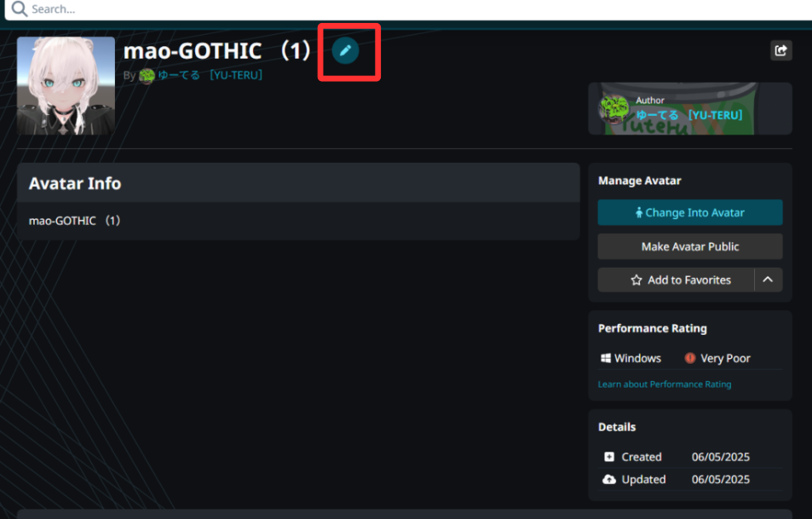Click the star icon on Add to Favorites
Image resolution: width=812 pixels, height=519 pixels.
pyautogui.click(x=636, y=280)
